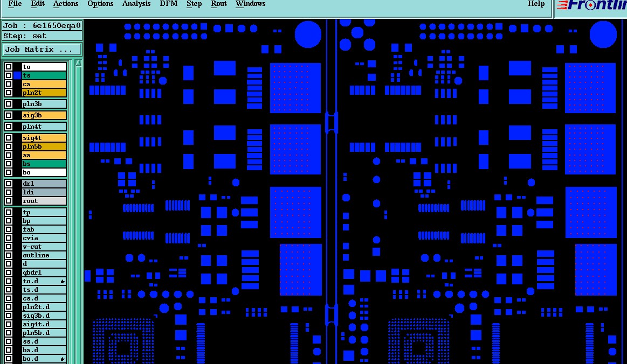Open the Help menu
The height and width of the screenshot is (364, 627).
[x=536, y=4]
